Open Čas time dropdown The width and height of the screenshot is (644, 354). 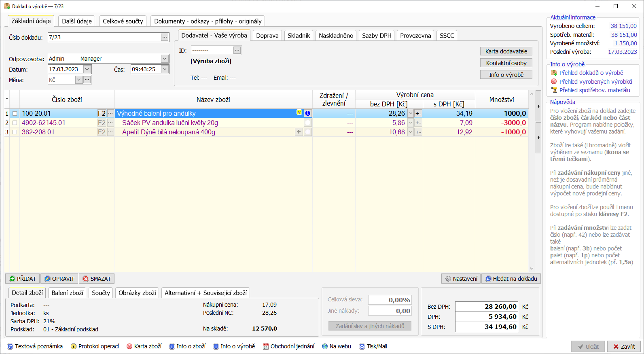pos(165,69)
